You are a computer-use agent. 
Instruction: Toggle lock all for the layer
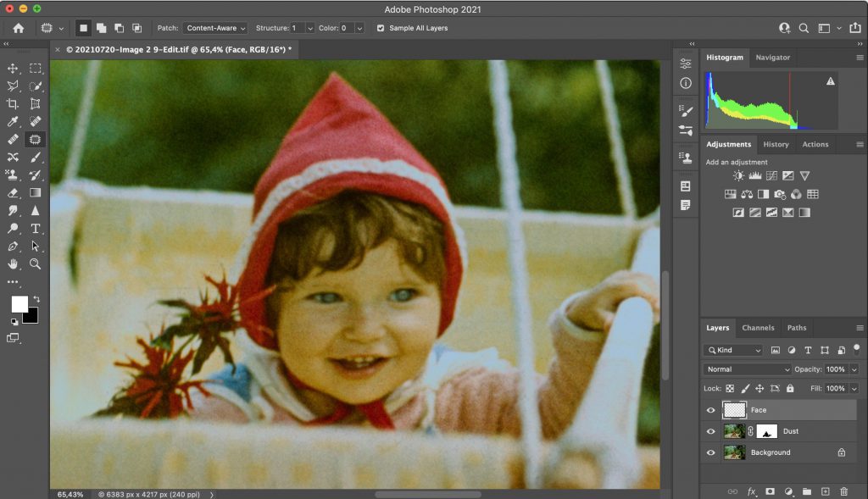click(790, 389)
